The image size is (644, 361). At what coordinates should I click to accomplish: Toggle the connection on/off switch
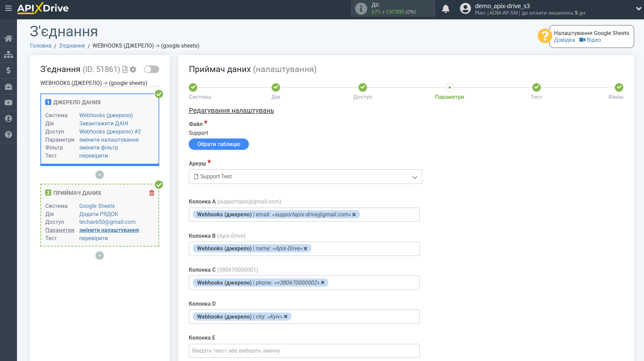pos(151,69)
